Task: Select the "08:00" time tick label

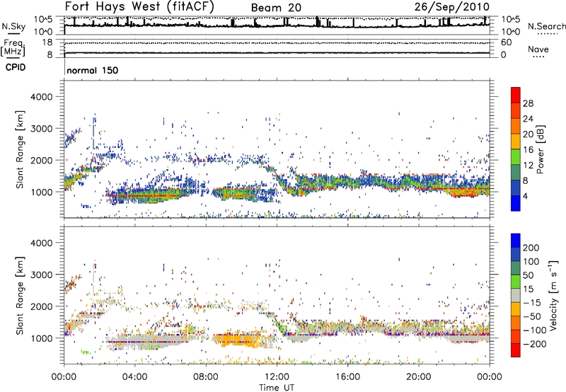Action: pyautogui.click(x=206, y=377)
